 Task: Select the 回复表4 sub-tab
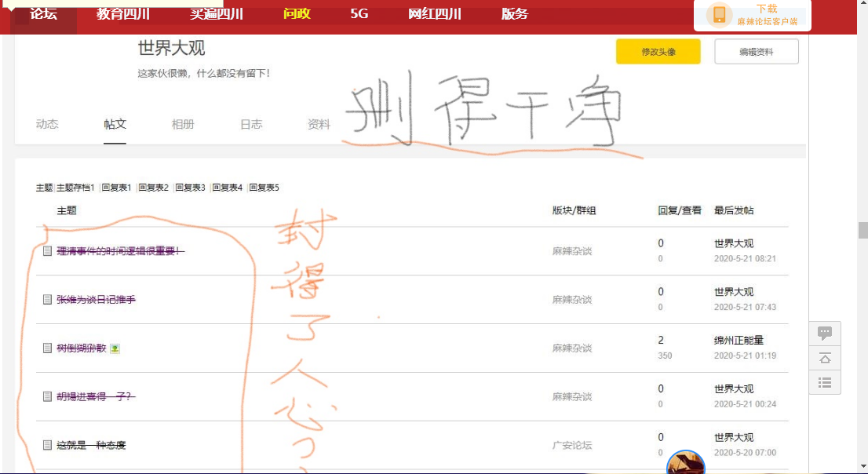[228, 188]
